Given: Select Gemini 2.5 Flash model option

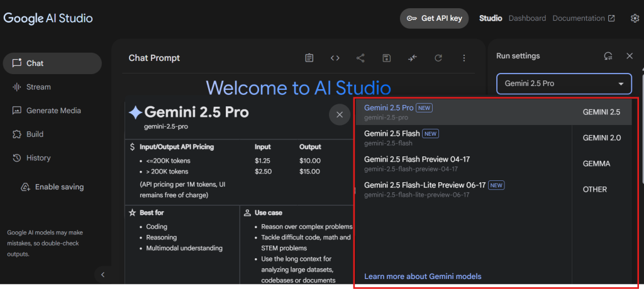Looking at the screenshot, I should tap(464, 138).
